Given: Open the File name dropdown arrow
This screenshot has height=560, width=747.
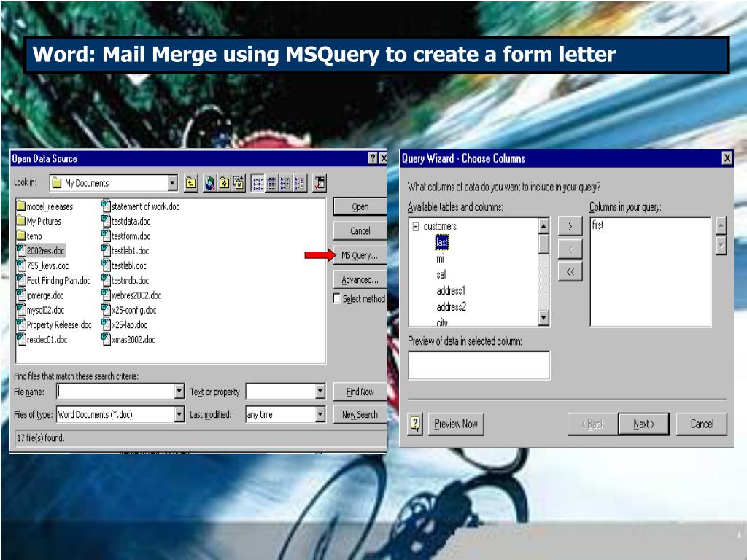Looking at the screenshot, I should [x=179, y=392].
